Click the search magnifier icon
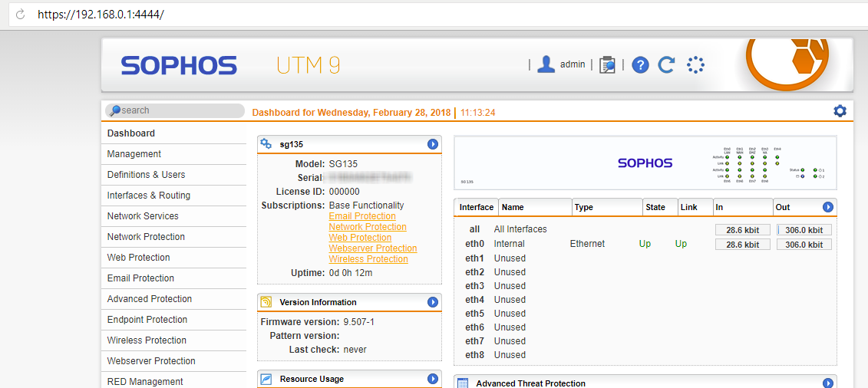868x388 pixels. 115,110
